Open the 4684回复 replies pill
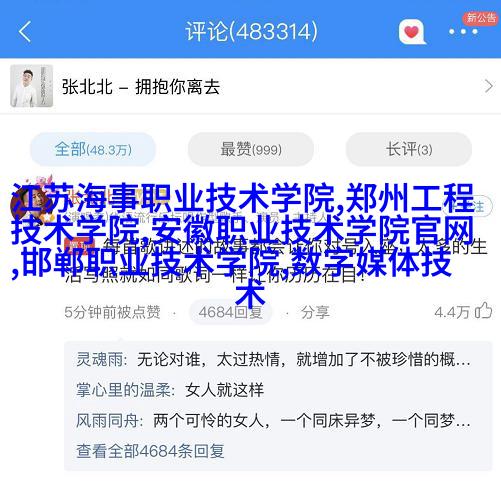 [230, 312]
